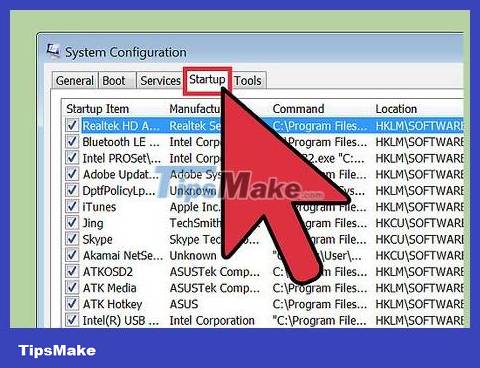The height and width of the screenshot is (368, 480).
Task: Toggle the DptfPolicyLp checkbox
Action: (72, 190)
